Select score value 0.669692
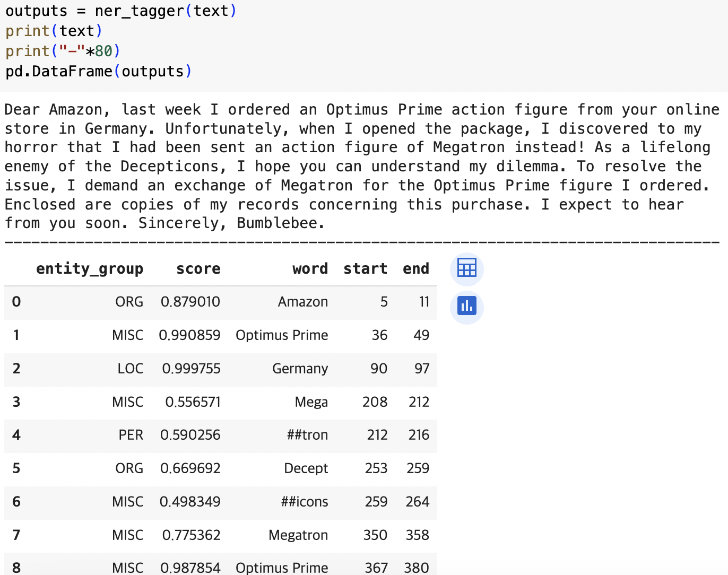This screenshot has width=728, height=575. tap(190, 468)
